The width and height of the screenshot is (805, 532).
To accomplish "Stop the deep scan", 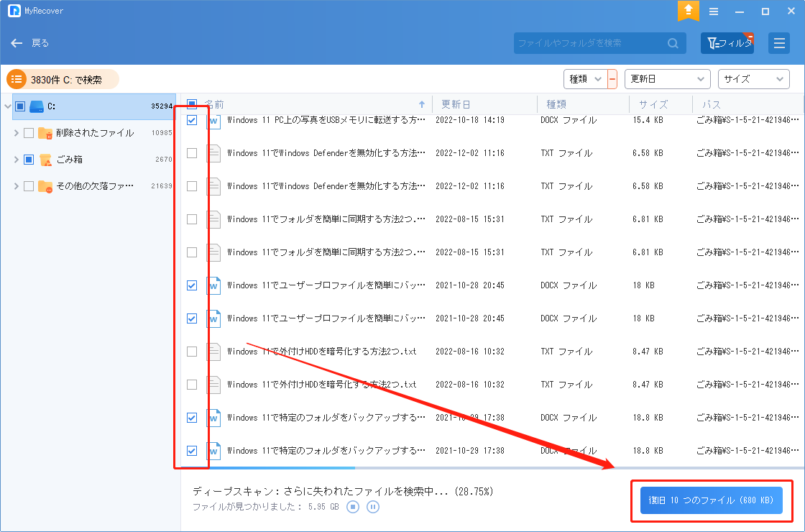I will tap(353, 507).
